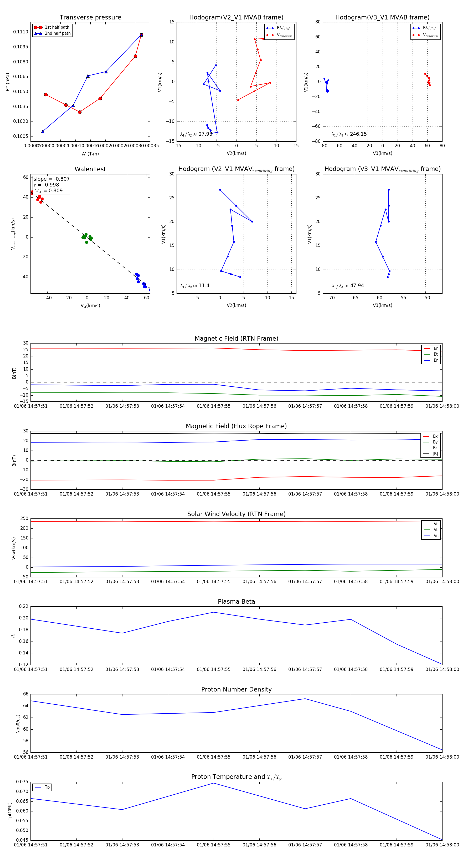Click the Walen test slope statistics box
Image resolution: width=473 pixels, height=868 pixels.
[x=52, y=185]
